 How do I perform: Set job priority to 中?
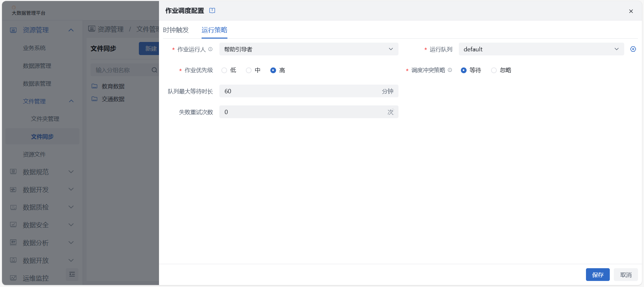pyautogui.click(x=249, y=70)
